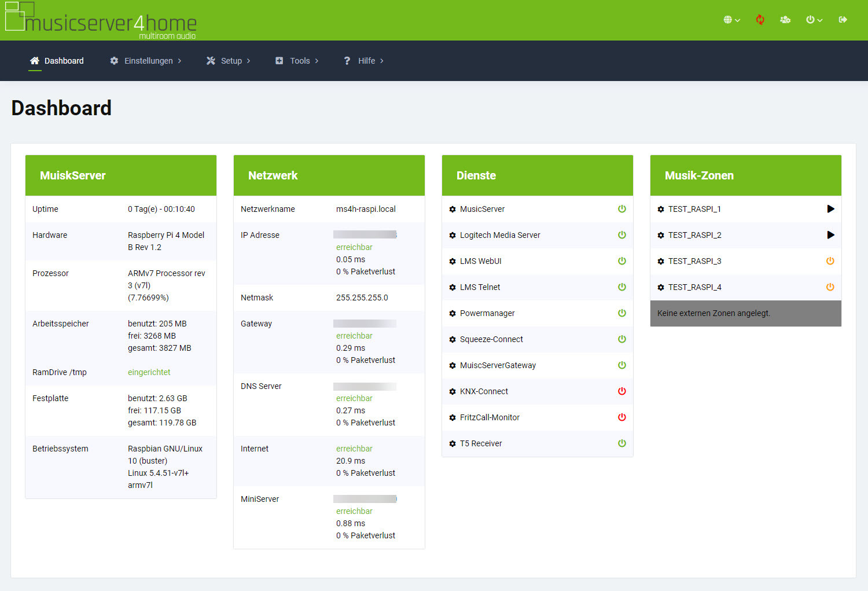The height and width of the screenshot is (591, 868).
Task: Click the Internet latency value 20.9 ms
Action: (351, 461)
